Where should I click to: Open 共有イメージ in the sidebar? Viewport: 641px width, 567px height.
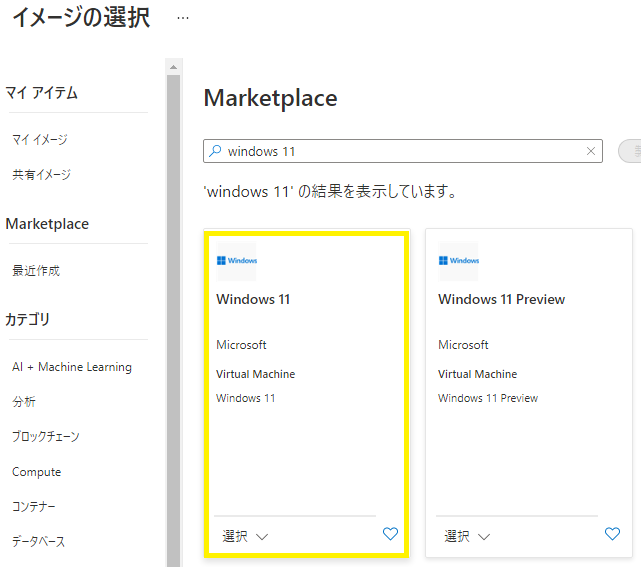(x=41, y=175)
